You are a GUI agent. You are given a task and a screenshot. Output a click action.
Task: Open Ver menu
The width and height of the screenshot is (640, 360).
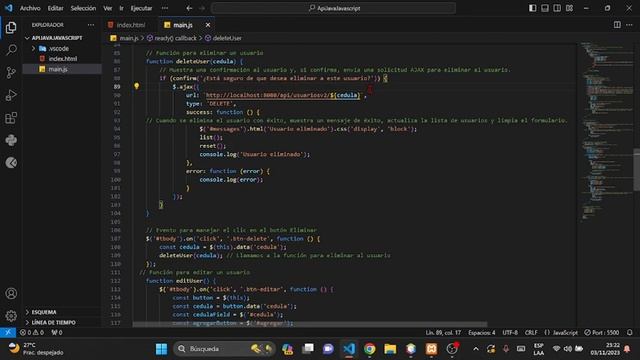coord(108,8)
